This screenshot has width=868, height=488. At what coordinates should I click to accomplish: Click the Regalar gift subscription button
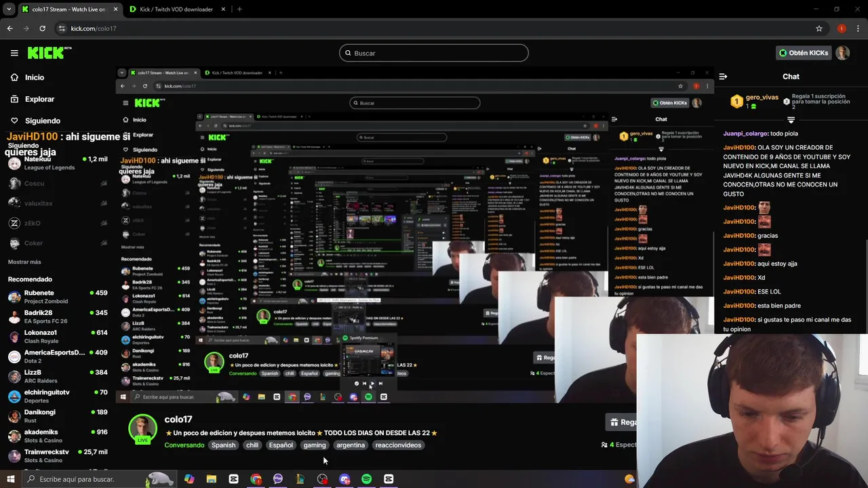point(621,422)
